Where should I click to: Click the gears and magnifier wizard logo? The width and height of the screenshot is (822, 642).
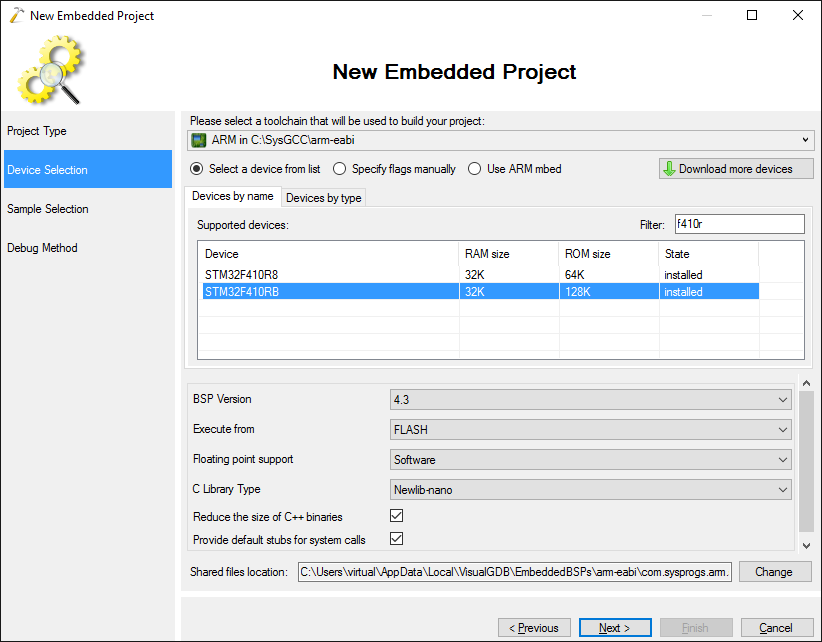click(x=50, y=70)
